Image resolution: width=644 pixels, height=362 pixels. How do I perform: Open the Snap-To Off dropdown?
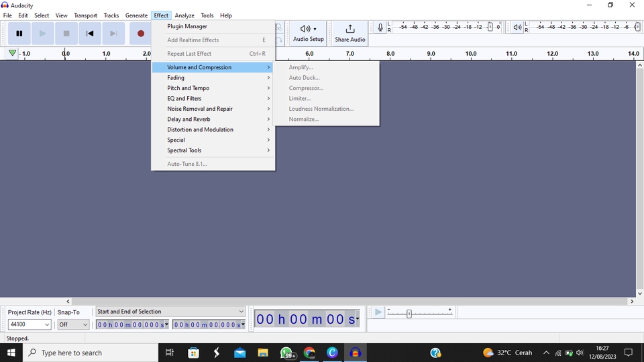(73, 324)
